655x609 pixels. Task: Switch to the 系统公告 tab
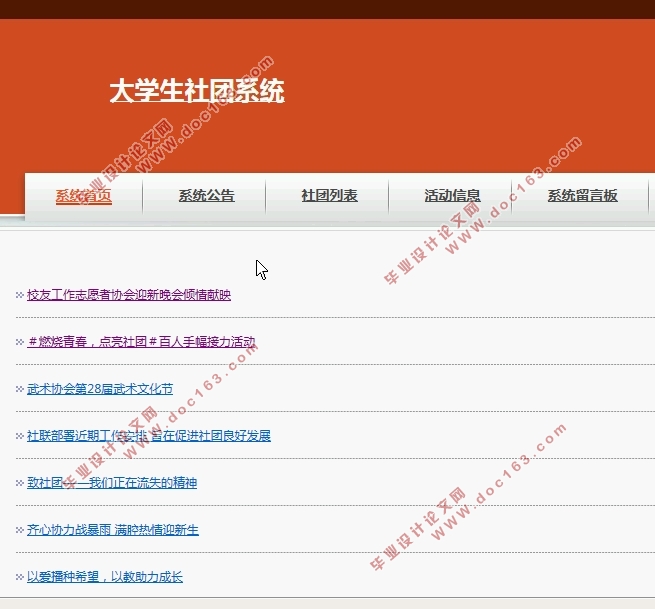pyautogui.click(x=206, y=196)
